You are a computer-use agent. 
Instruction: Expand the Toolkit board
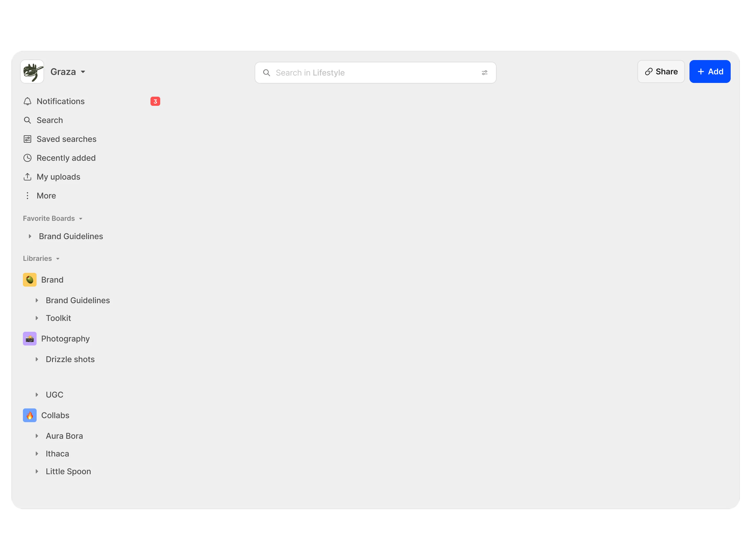[x=37, y=318]
